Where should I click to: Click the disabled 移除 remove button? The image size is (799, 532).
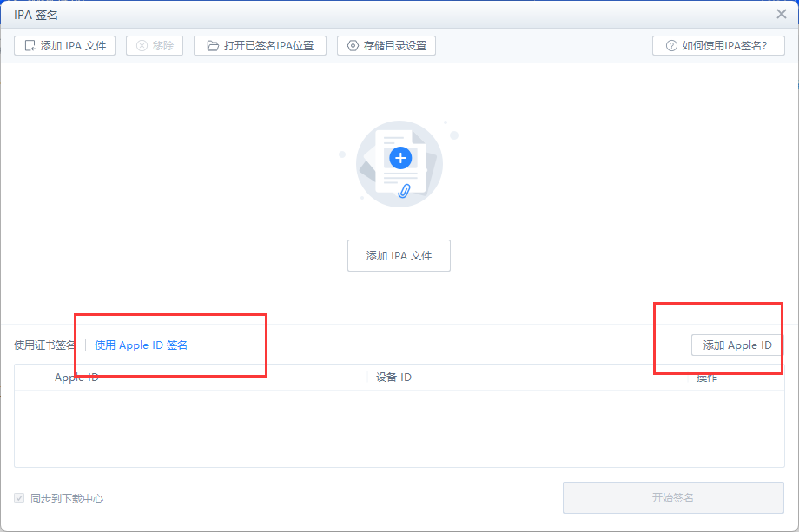pyautogui.click(x=155, y=46)
